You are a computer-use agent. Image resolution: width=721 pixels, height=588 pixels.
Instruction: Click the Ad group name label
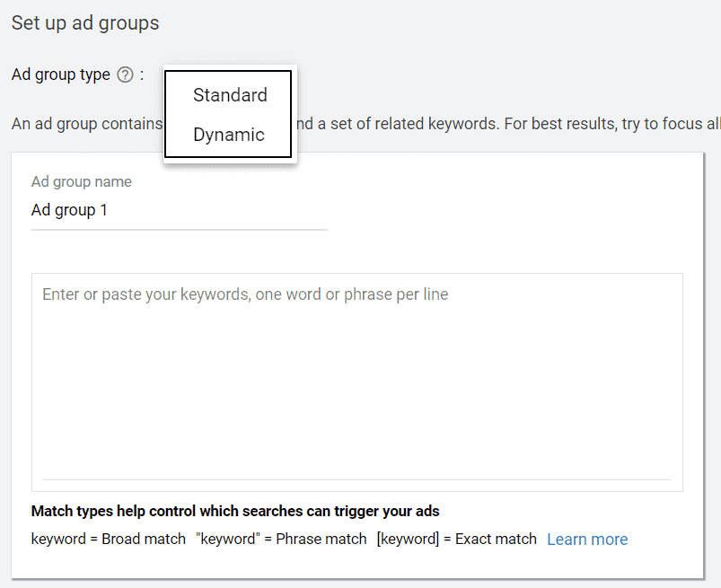click(x=81, y=182)
